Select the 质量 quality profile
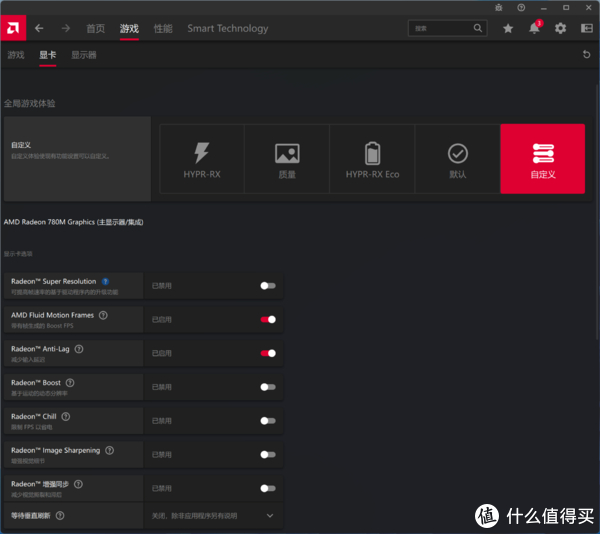The height and width of the screenshot is (534, 600). (287, 159)
